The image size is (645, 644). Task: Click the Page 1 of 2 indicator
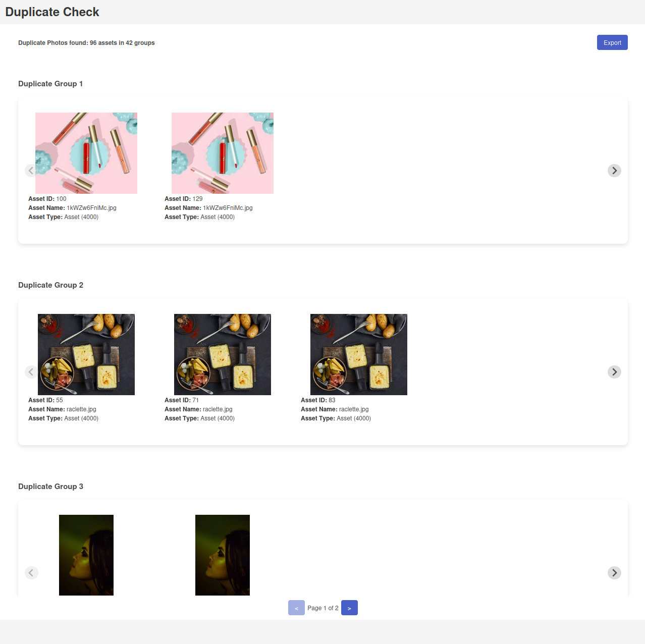tap(322, 608)
